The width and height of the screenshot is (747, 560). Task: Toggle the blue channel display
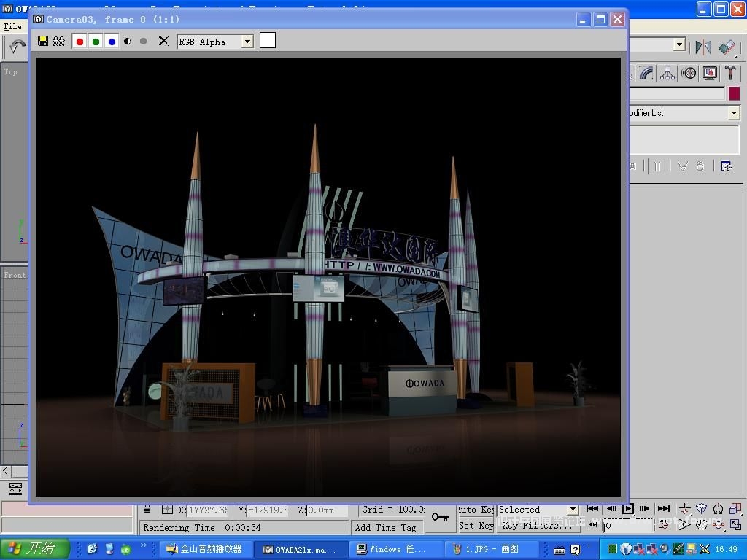pos(112,42)
